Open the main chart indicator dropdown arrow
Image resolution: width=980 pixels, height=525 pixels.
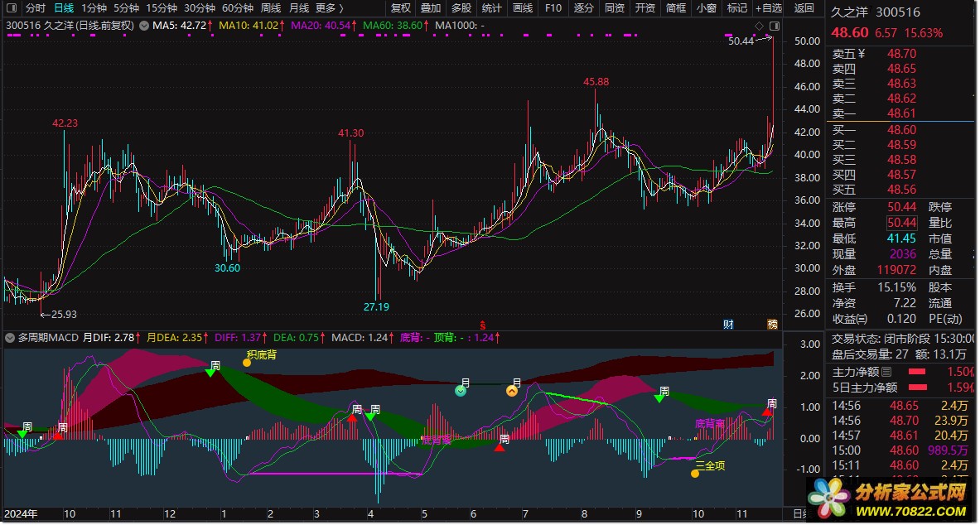click(x=144, y=25)
